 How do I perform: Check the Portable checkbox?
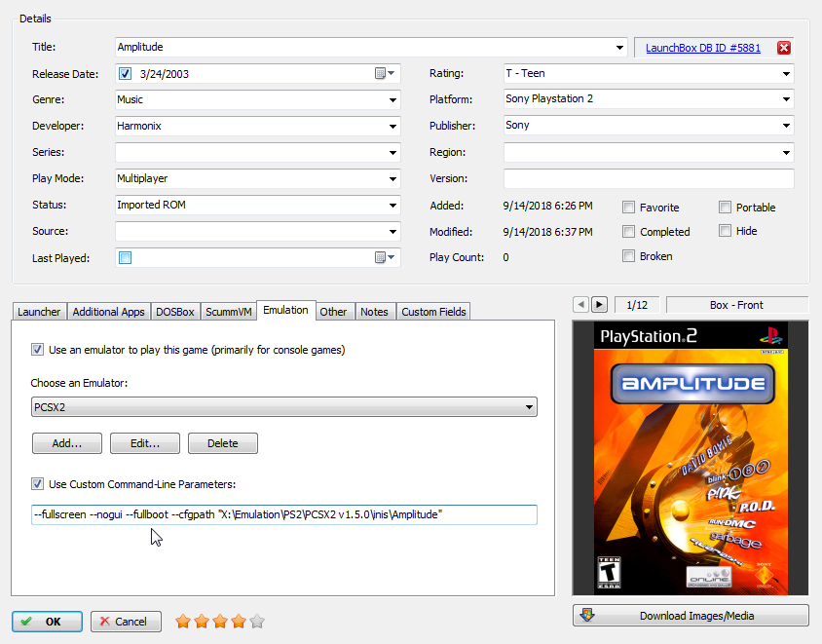(x=725, y=208)
